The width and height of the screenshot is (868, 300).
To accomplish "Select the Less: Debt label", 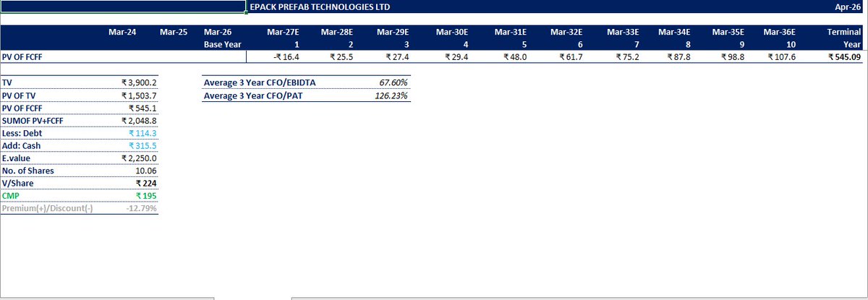I will point(22,132).
